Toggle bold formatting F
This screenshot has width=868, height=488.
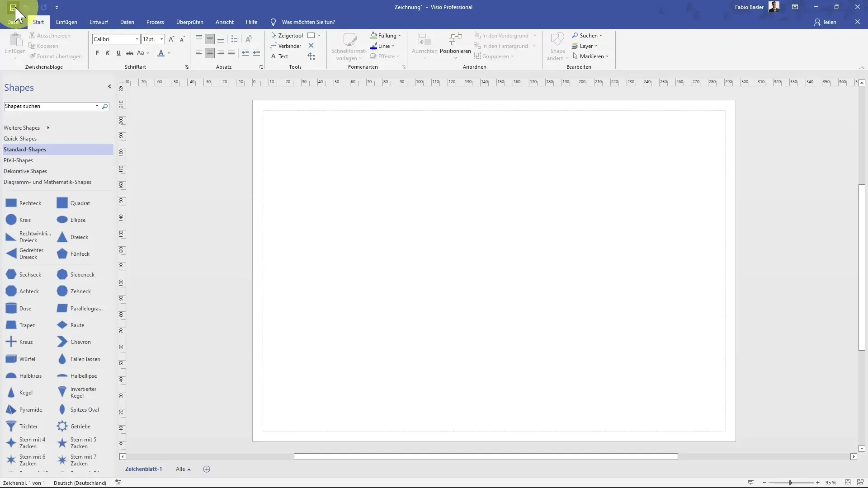(x=97, y=53)
